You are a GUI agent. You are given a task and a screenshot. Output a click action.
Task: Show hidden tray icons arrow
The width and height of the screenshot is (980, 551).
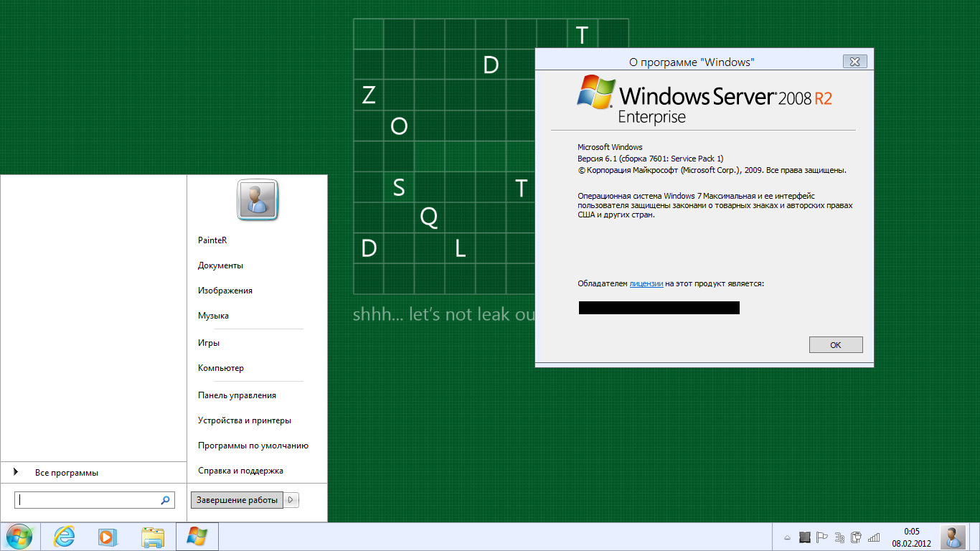(787, 537)
